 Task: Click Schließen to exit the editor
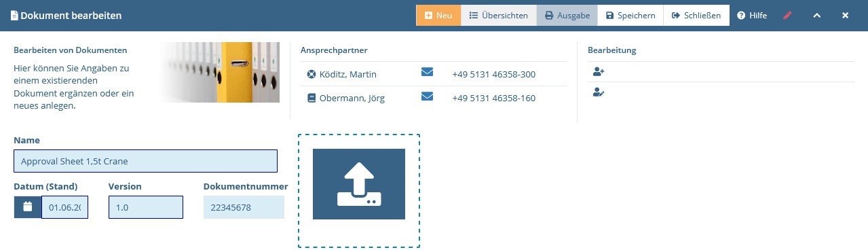[696, 15]
